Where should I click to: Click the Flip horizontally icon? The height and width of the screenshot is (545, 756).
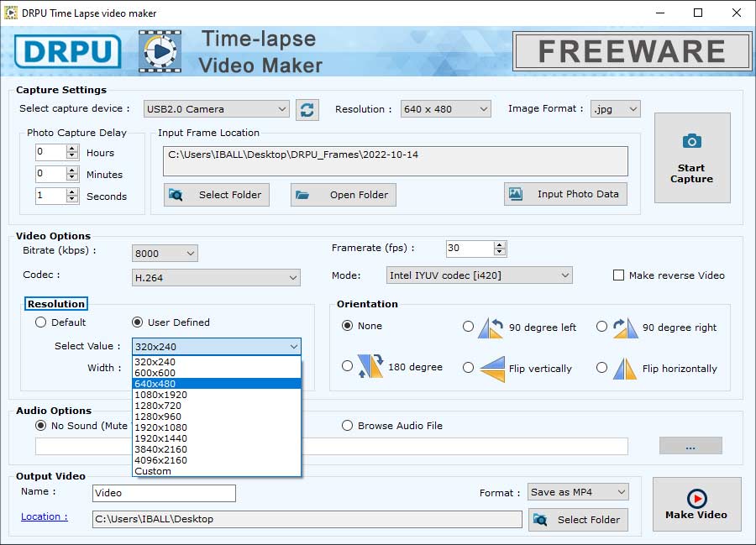pos(625,369)
